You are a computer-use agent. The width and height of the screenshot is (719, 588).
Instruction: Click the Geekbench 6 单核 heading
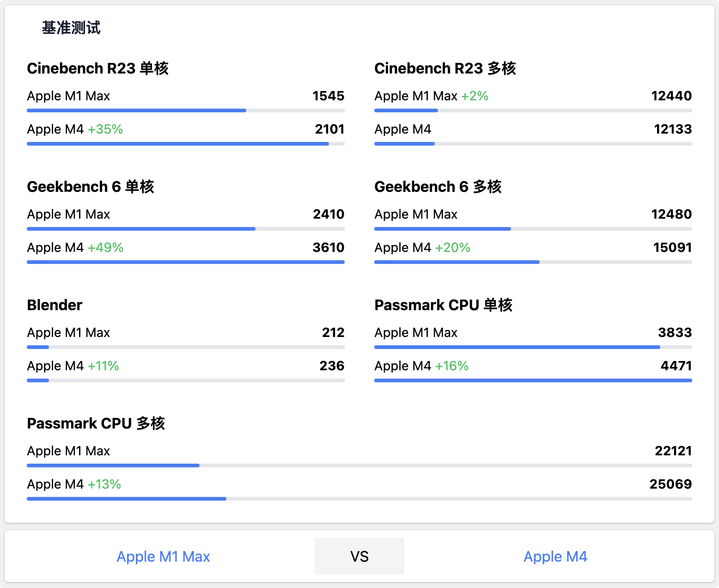(91, 187)
